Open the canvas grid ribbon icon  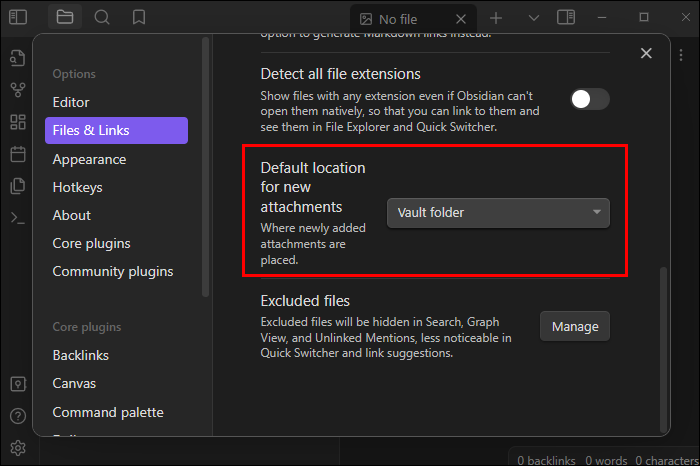coord(17,122)
